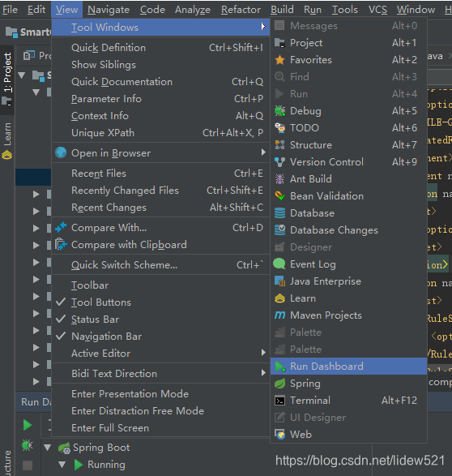Open the VCS menu
Image resolution: width=452 pixels, height=476 pixels.
pyautogui.click(x=377, y=10)
